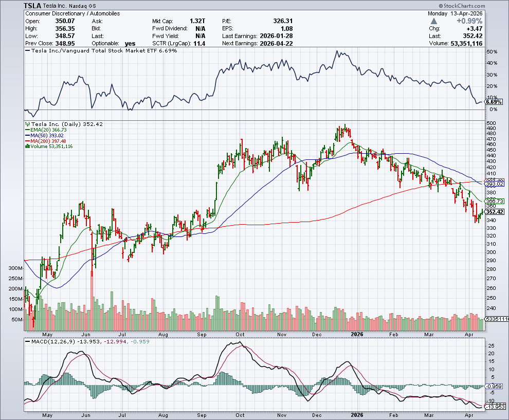This screenshot has width=509, height=420.
Task: Click the Monday 13-Apr-2026 date label
Action: 455,13
